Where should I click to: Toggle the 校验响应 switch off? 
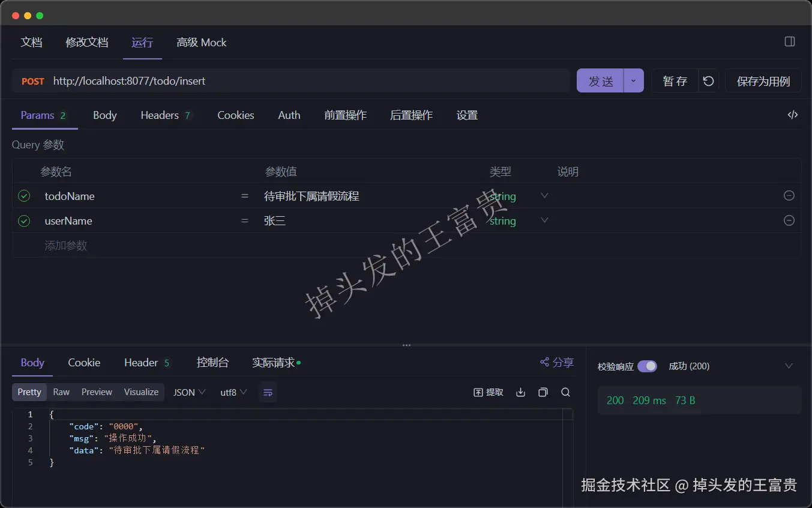(x=647, y=366)
